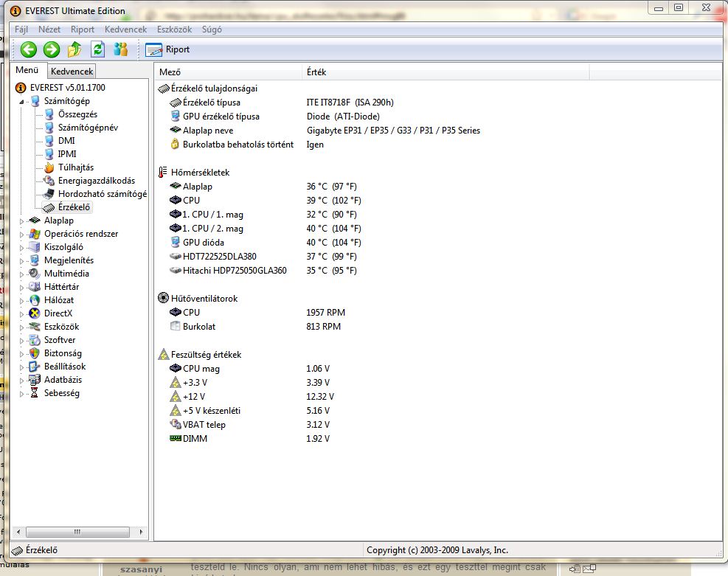Click the Hálózat globe icon
Screen dimensions: 728x576
35,300
